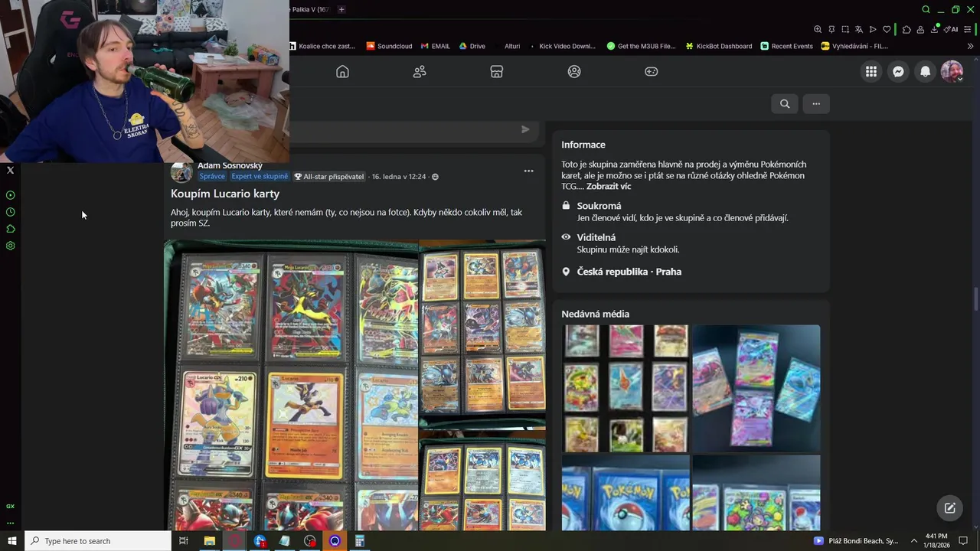Open Drive bookmark
This screenshot has width=980, height=551.
472,46
